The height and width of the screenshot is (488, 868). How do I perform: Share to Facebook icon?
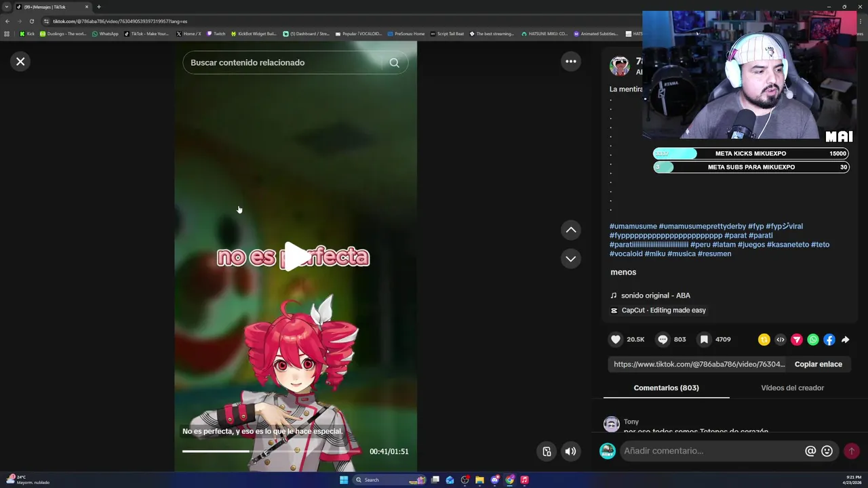click(829, 340)
